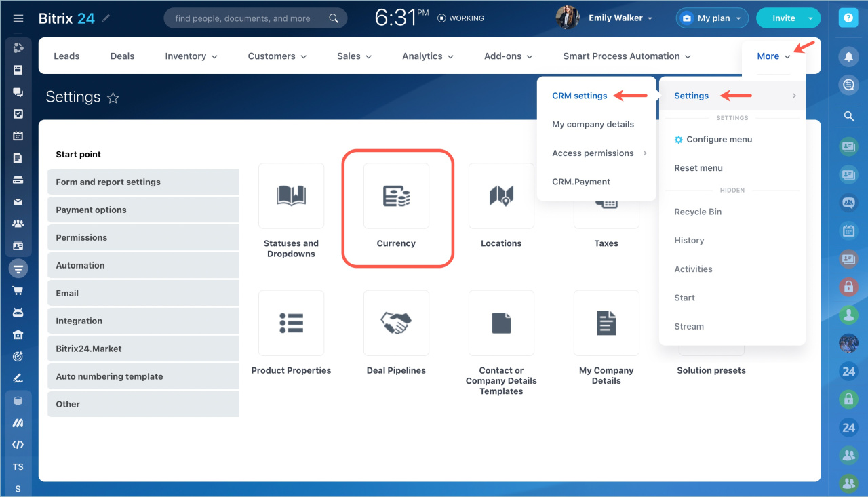Expand the Inventory menu
This screenshot has width=868, height=497.
tap(191, 56)
